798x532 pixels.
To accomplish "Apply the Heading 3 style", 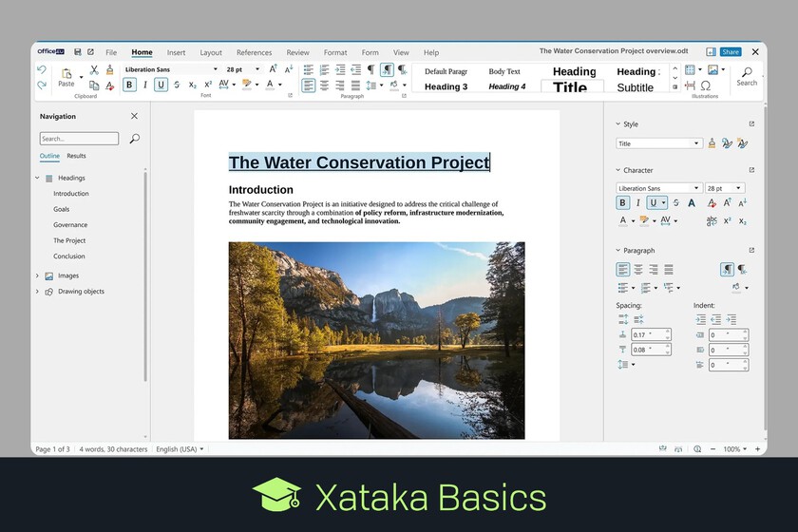I will 446,86.
